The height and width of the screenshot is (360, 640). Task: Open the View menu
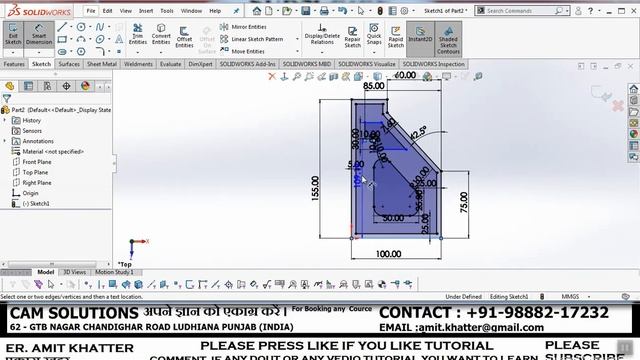pyautogui.click(x=125, y=11)
